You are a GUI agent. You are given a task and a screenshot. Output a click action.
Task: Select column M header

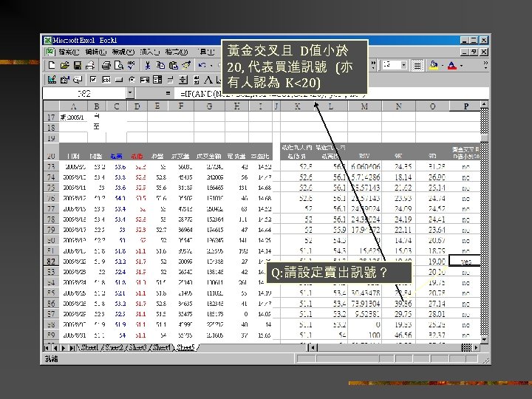tap(364, 106)
